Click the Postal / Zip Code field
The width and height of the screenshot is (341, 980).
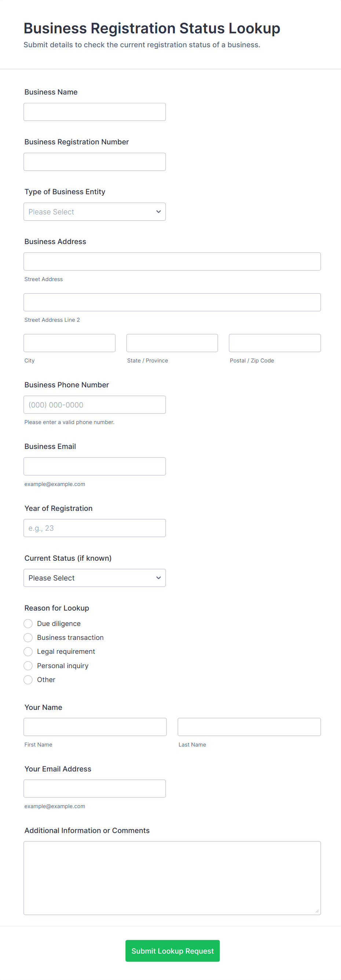[x=275, y=343]
